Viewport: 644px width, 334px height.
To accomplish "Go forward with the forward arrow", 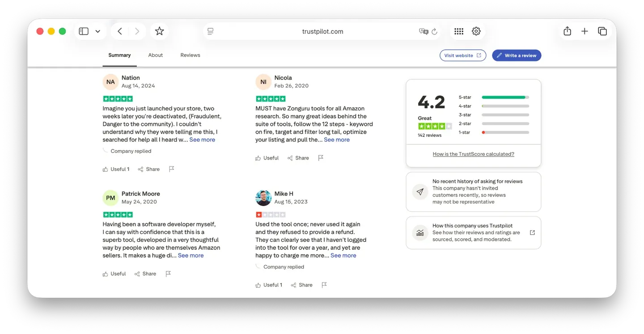I will click(x=137, y=31).
